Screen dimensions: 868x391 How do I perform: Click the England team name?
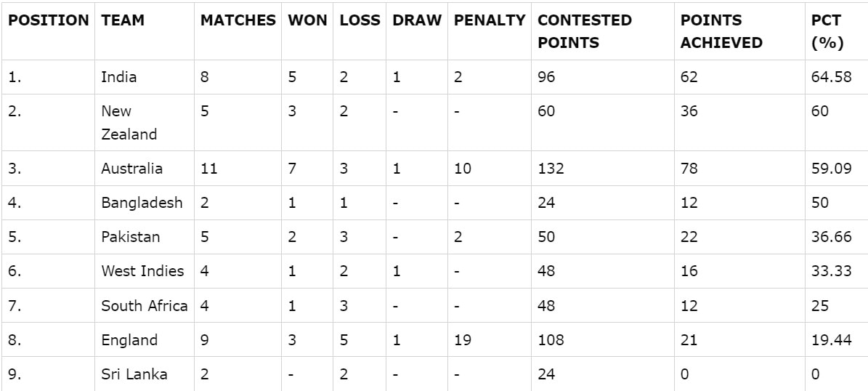(129, 340)
